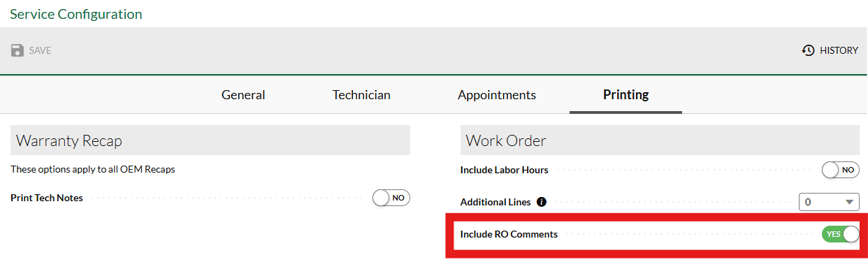Click the OEM Recaps description text
The image size is (868, 269).
(x=93, y=170)
